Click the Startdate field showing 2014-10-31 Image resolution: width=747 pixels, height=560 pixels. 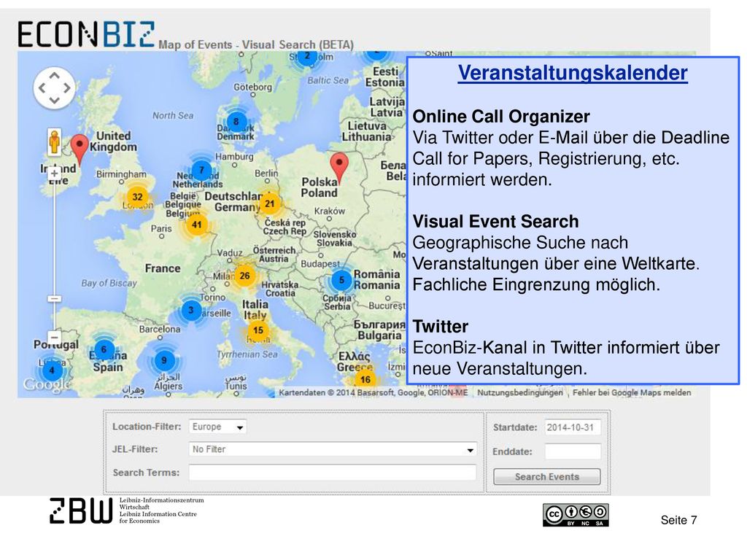(x=572, y=427)
